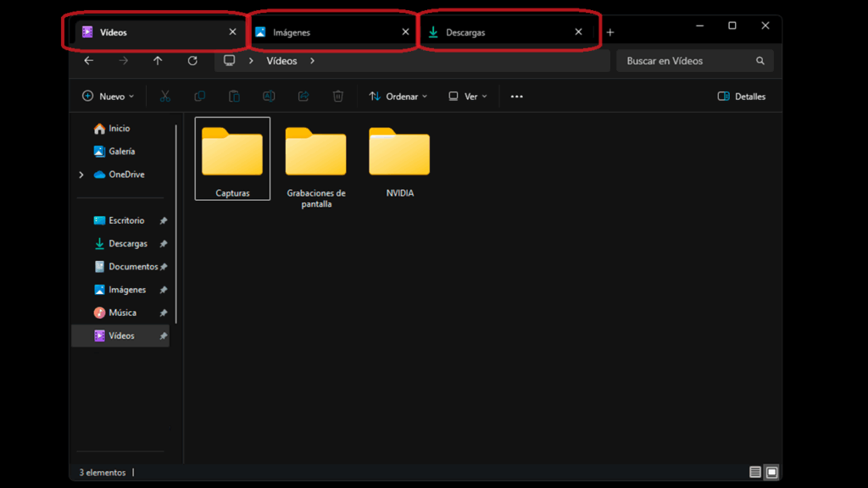Toggle the Detalles pane
This screenshot has height=488, width=868.
pyautogui.click(x=741, y=96)
